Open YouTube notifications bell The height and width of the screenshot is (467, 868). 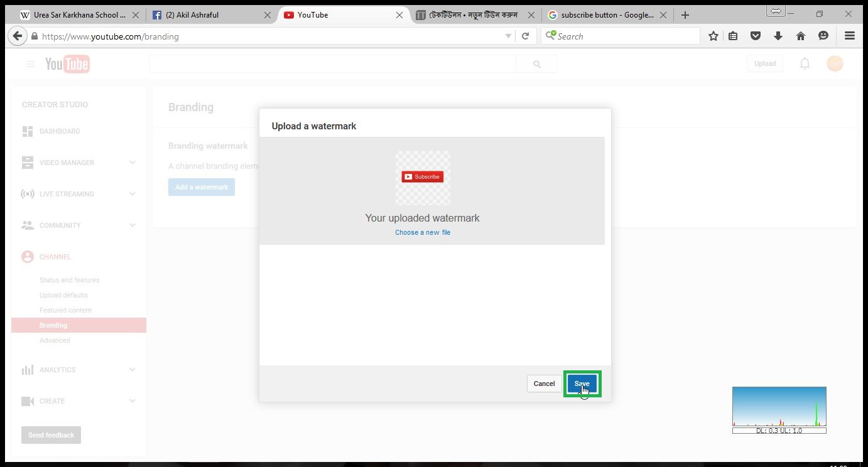tap(805, 63)
